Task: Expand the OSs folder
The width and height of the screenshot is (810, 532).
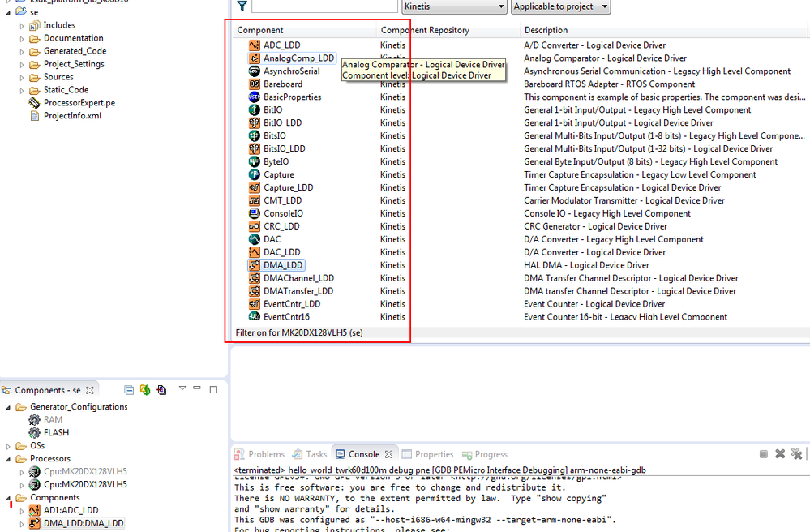Action: 8,446
